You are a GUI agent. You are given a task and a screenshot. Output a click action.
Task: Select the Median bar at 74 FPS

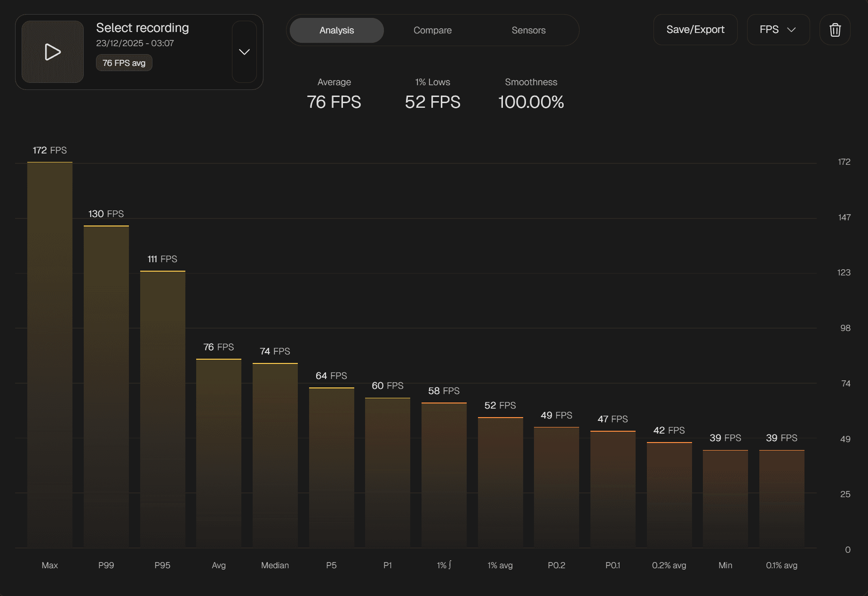pyautogui.click(x=275, y=454)
